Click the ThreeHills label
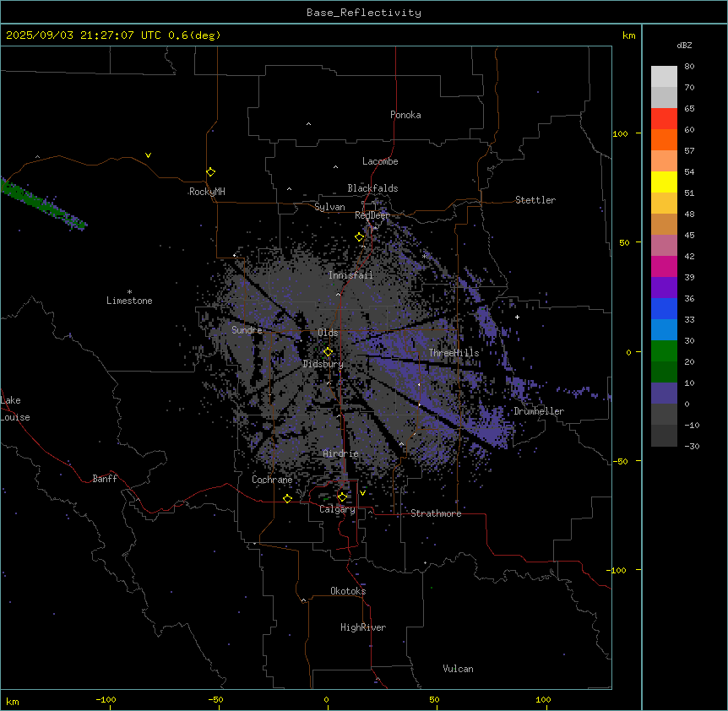 click(454, 353)
